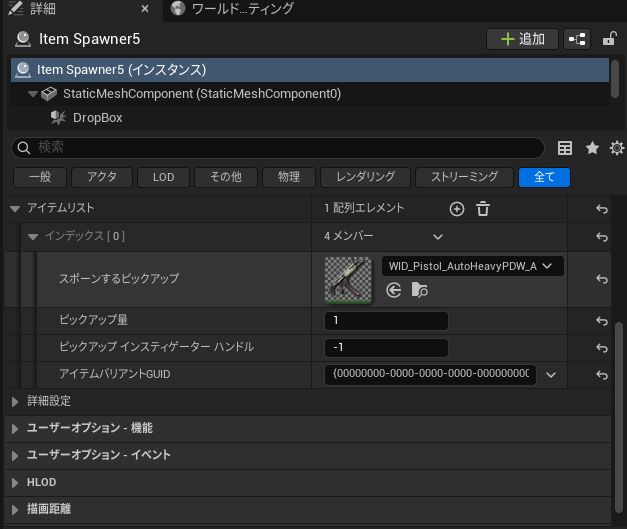
Task: Toggle the details panel lock icon
Action: click(609, 39)
